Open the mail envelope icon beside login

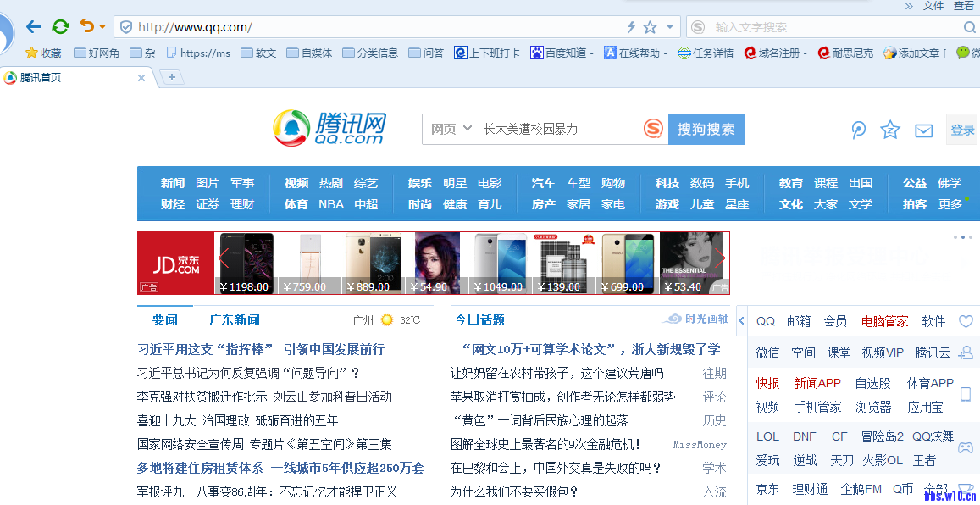click(923, 130)
